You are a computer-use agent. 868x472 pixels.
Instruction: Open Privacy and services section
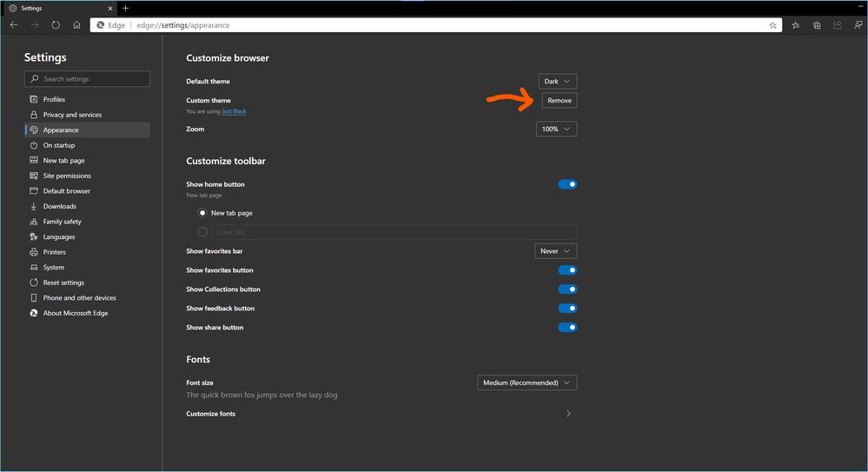(88, 115)
